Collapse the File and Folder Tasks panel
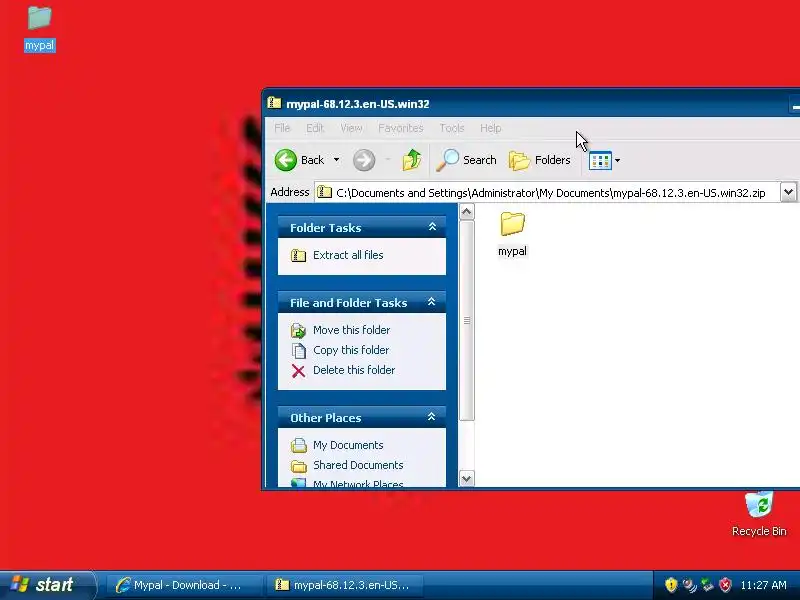 [x=432, y=302]
